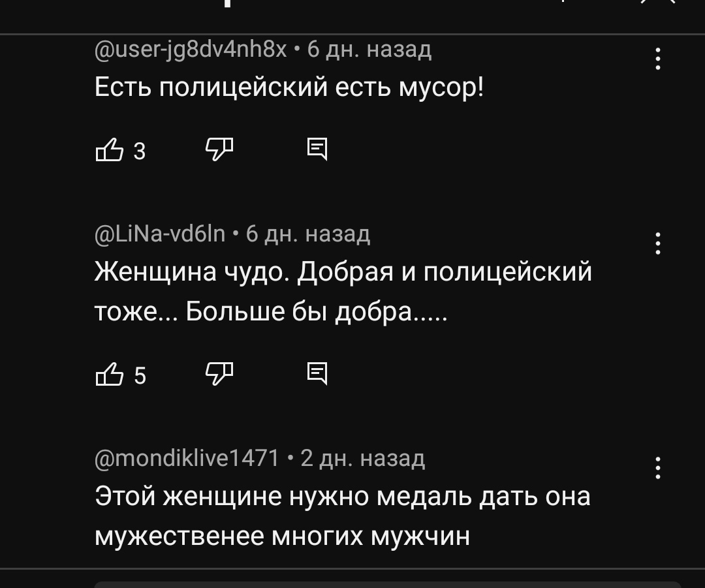The image size is (705, 588).
Task: Like LiNa-vd6ln's "Женщина чудо" comment
Action: (x=110, y=375)
